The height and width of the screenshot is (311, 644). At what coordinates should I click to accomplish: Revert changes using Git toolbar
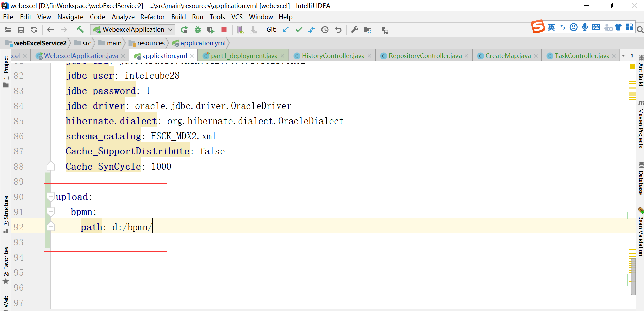(338, 30)
